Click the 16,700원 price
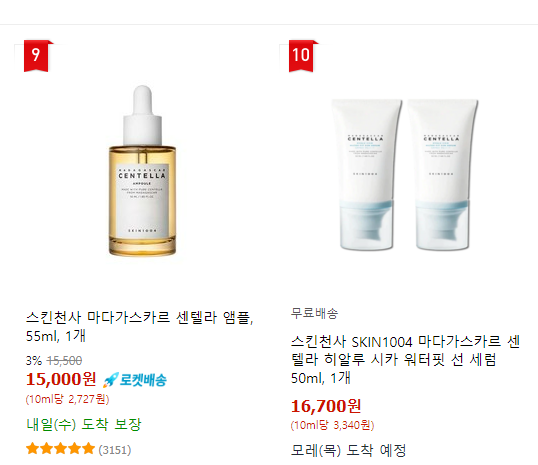 (x=326, y=406)
